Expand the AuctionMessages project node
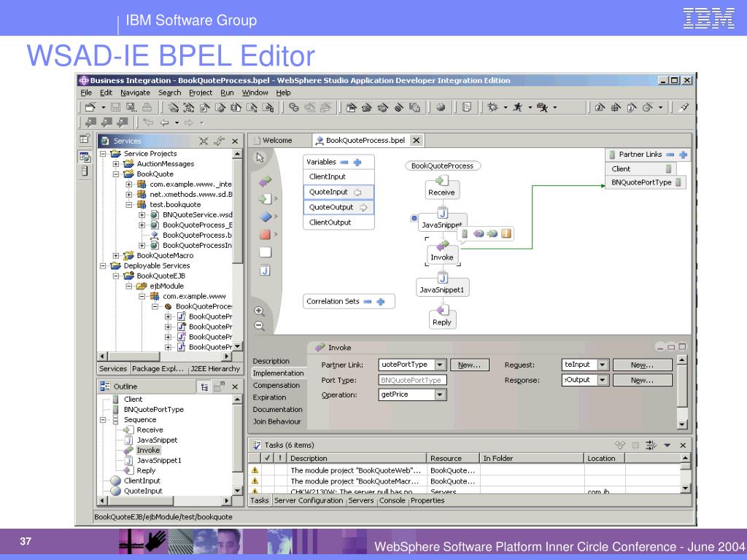 [116, 164]
